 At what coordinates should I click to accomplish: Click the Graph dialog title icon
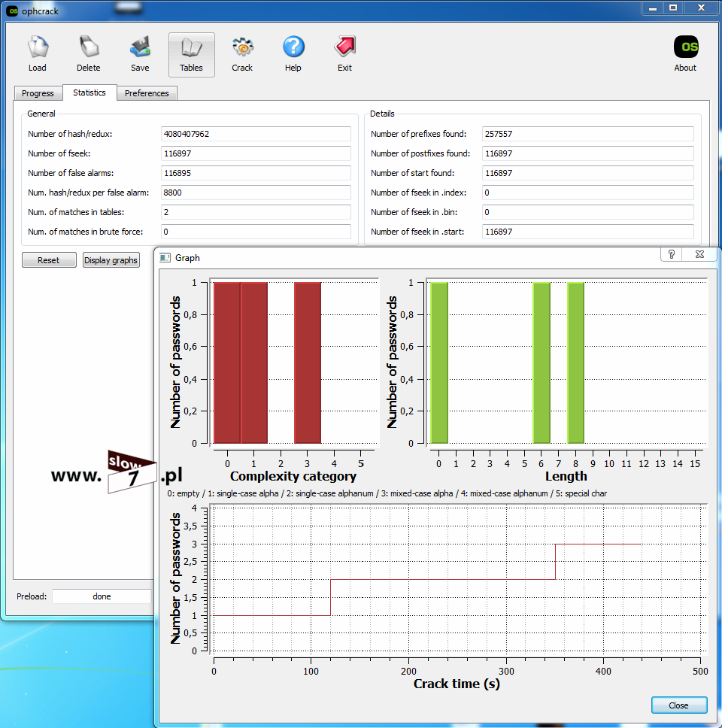(x=165, y=258)
